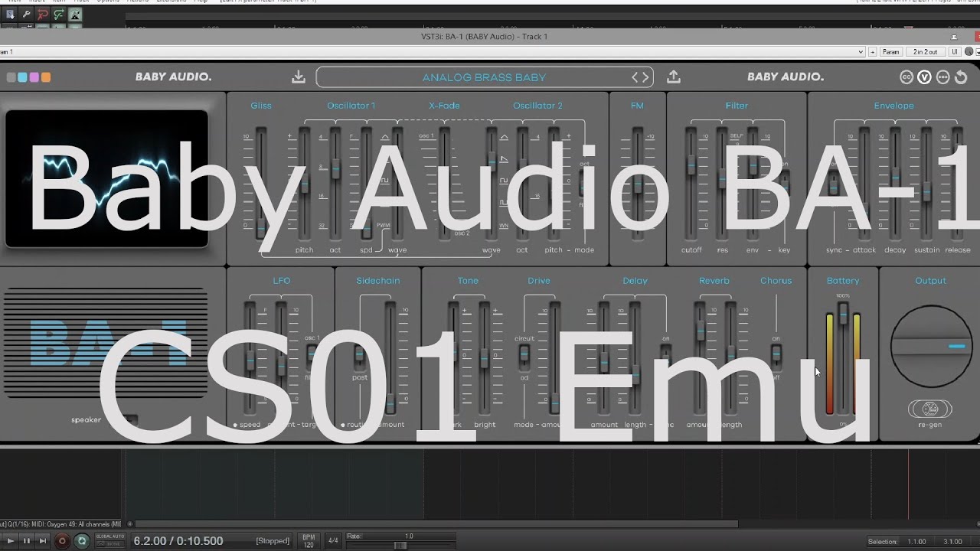Select the orange color theme swatch
The width and height of the screenshot is (980, 551).
pos(46,77)
